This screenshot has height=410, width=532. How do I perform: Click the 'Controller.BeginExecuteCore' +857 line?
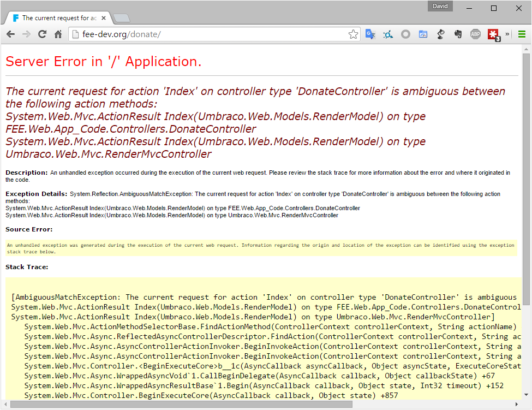[211, 396]
